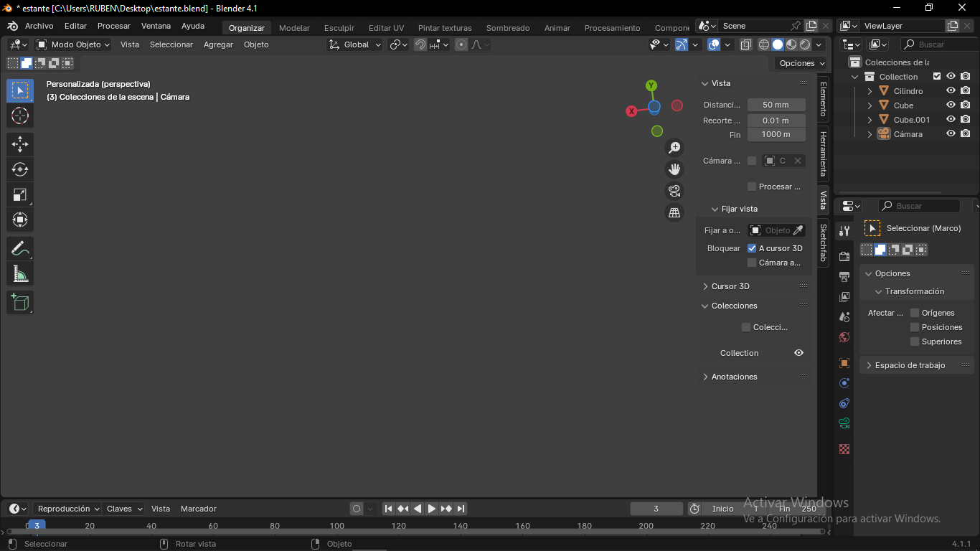
Task: Toggle Cube.001 viewport visibility eye
Action: click(951, 120)
